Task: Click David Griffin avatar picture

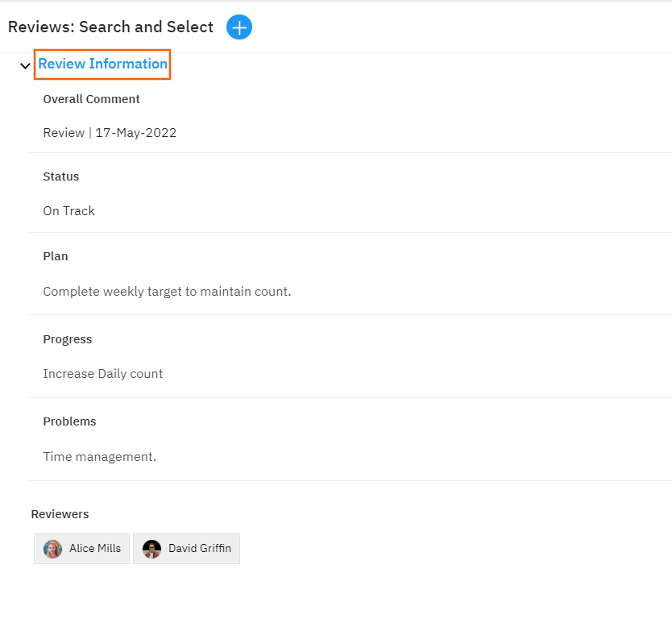Action: pos(151,549)
